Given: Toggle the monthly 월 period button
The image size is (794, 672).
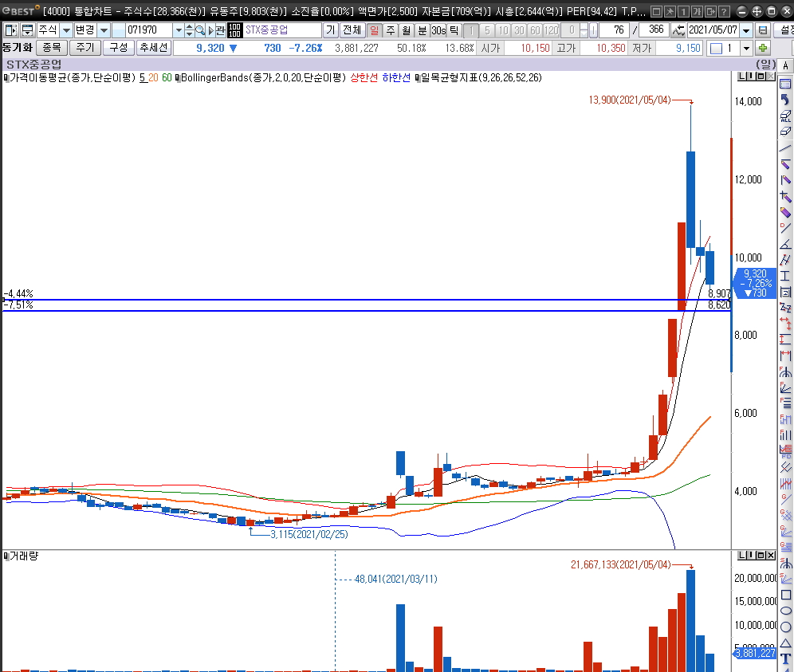Looking at the screenshot, I should (x=406, y=30).
